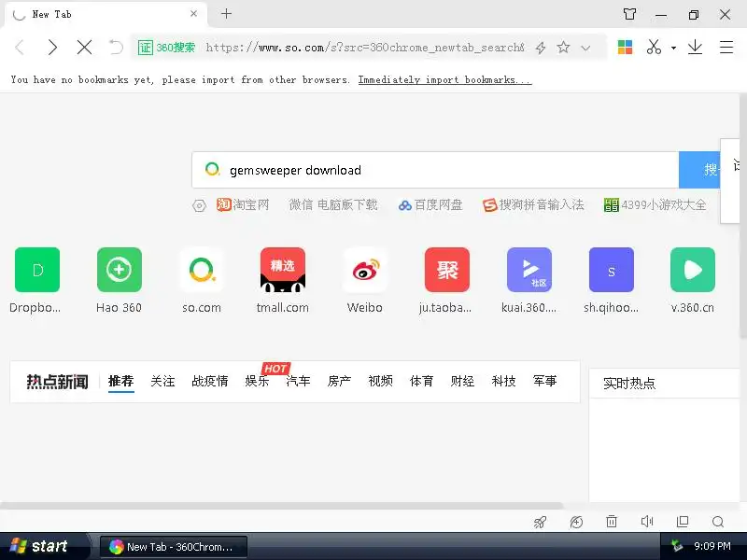
Task: Click the rocket accelerator status bar icon
Action: (540, 523)
